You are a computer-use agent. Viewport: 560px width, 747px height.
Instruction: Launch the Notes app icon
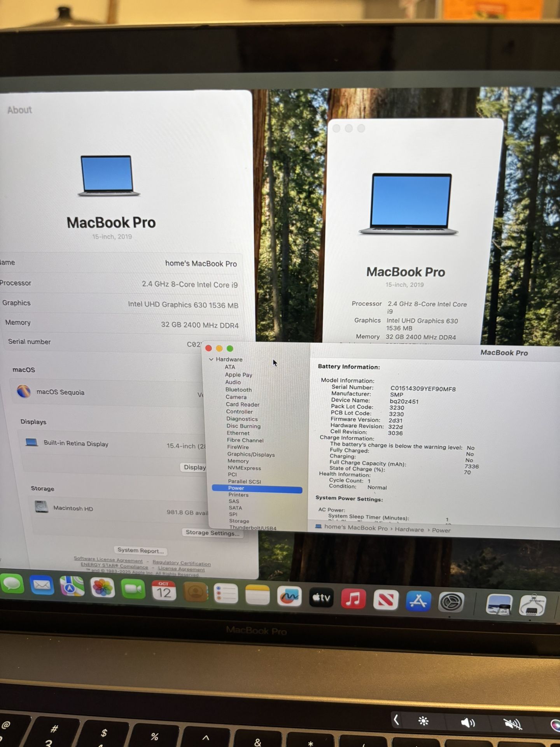(x=257, y=595)
